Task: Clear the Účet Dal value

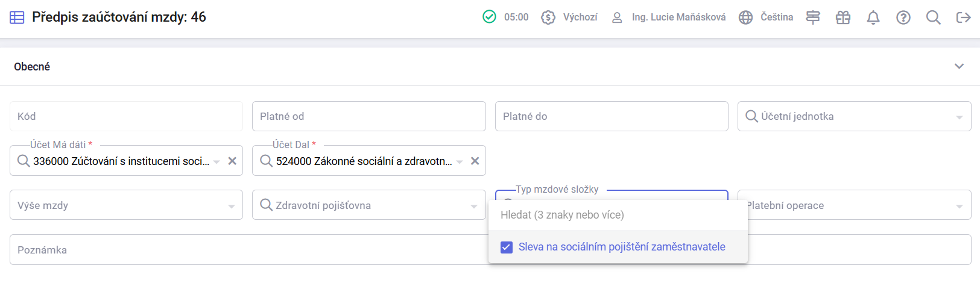Action: coord(475,161)
